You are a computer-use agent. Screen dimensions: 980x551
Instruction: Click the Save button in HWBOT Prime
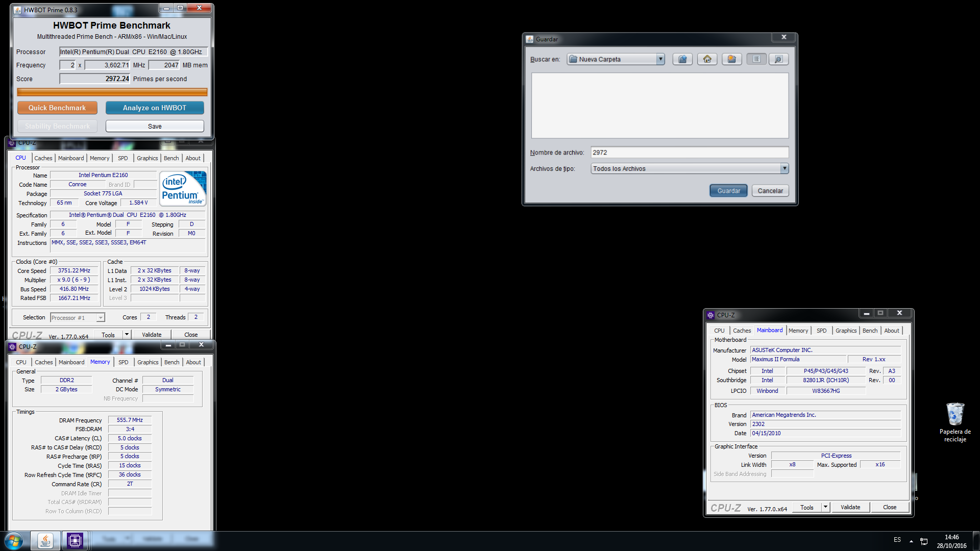(x=155, y=126)
